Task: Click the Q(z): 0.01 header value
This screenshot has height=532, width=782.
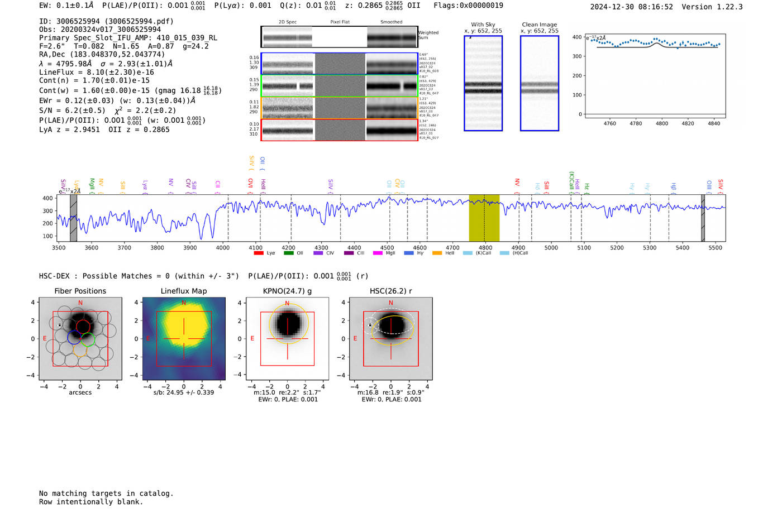Action: click(308, 6)
